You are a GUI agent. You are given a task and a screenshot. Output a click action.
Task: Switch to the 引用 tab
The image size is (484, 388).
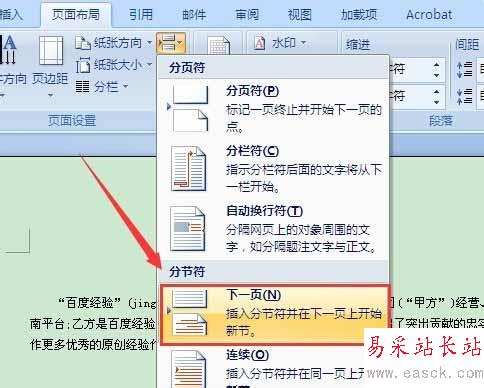click(x=141, y=15)
